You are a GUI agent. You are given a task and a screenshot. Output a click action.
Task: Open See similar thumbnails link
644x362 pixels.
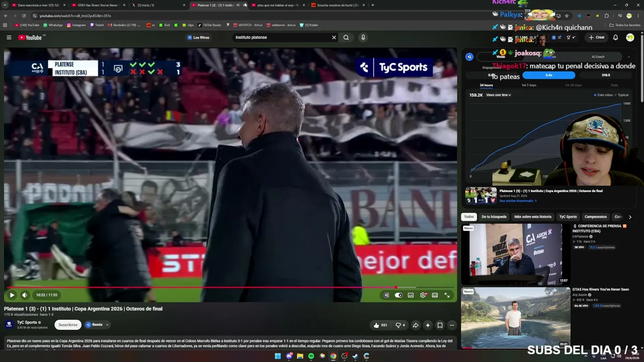(x=518, y=201)
